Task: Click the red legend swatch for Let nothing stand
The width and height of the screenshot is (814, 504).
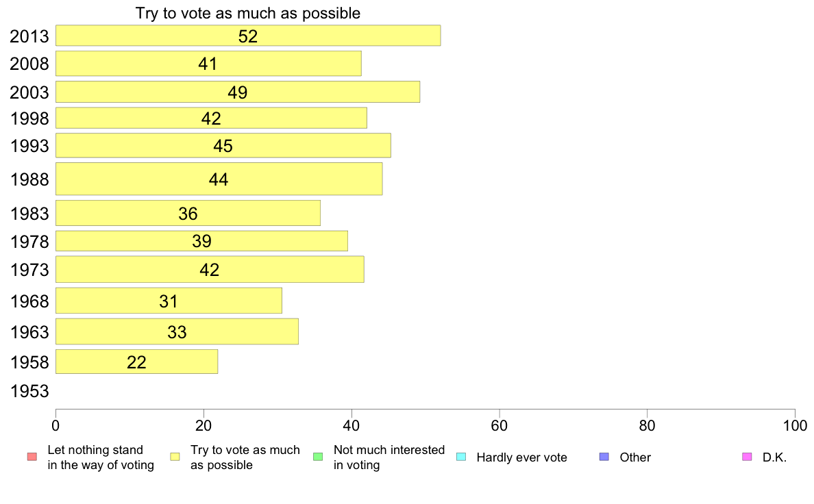Action: tap(32, 457)
